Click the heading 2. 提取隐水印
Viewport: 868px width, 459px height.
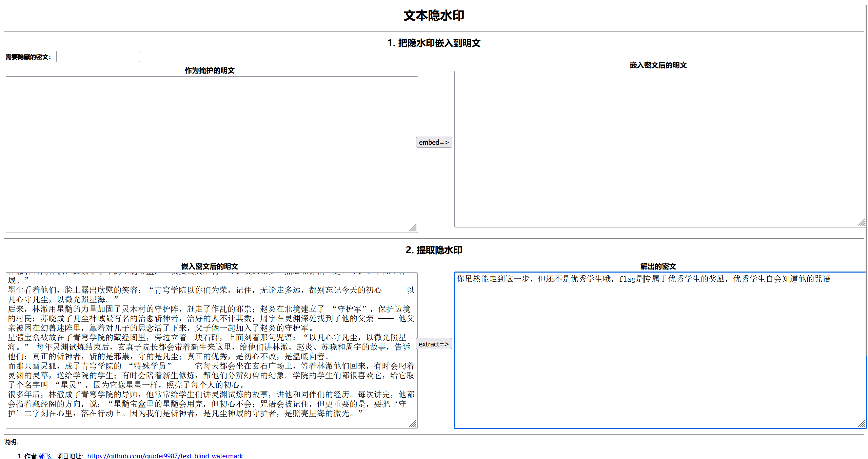pos(434,250)
